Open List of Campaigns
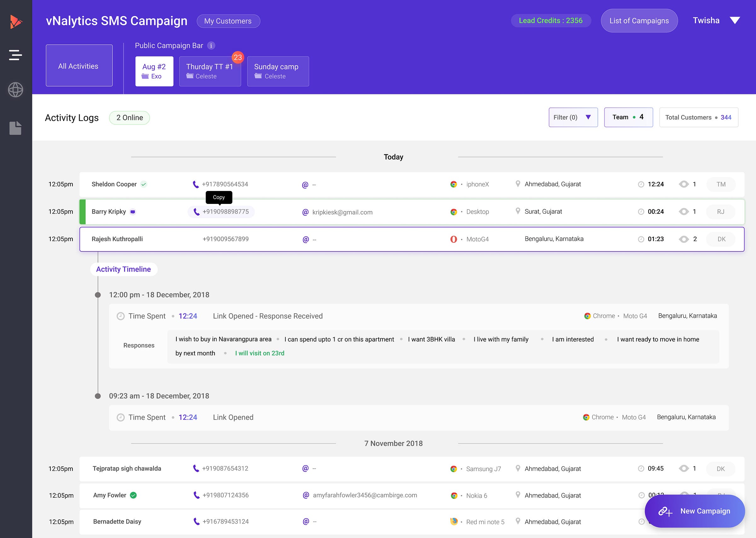 639,20
